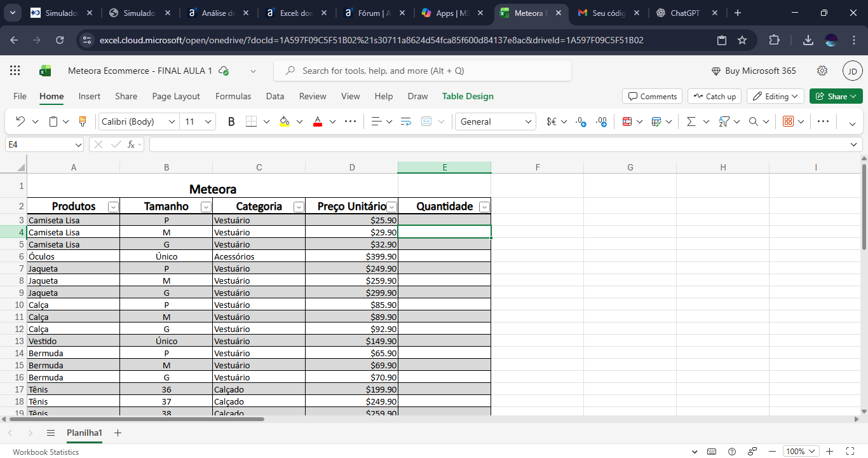
Task: Click the Wrap Text icon
Action: click(x=406, y=121)
